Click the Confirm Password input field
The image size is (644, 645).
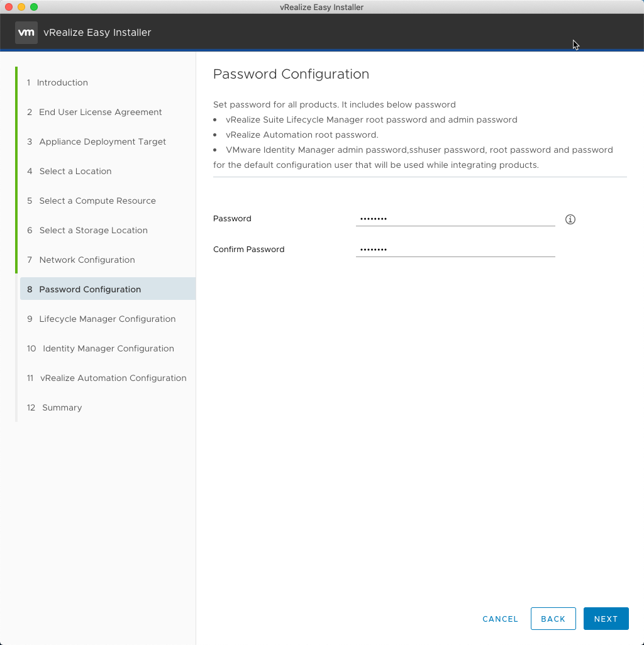click(455, 250)
